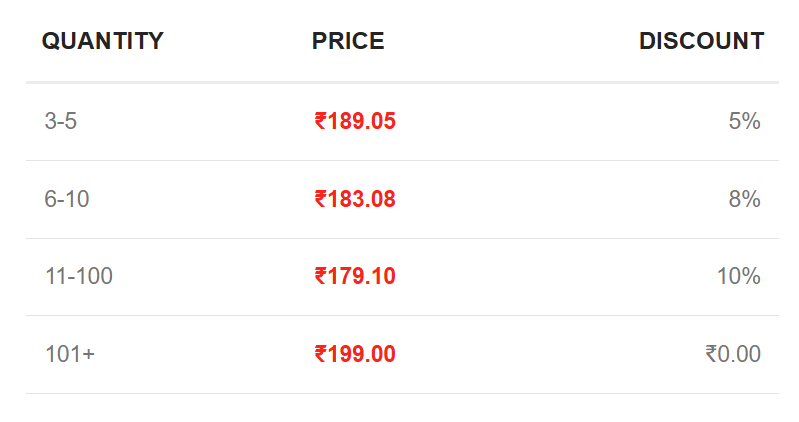Click the ₹189.05 price
Viewport: 799px width, 422px height.
(x=355, y=121)
